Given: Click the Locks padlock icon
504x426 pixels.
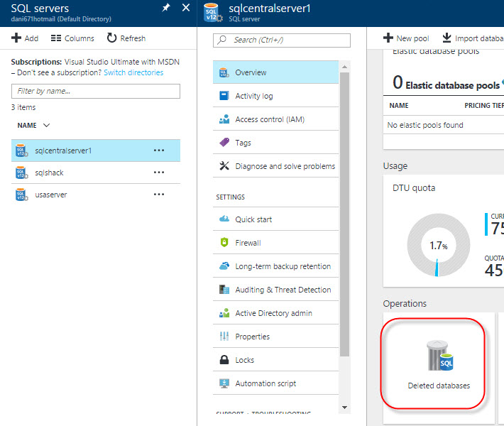Looking at the screenshot, I should [224, 359].
